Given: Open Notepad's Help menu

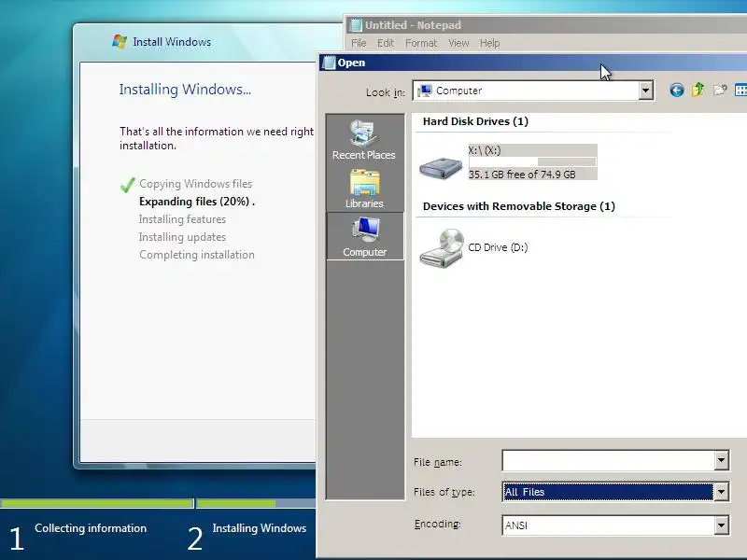Looking at the screenshot, I should coord(489,43).
